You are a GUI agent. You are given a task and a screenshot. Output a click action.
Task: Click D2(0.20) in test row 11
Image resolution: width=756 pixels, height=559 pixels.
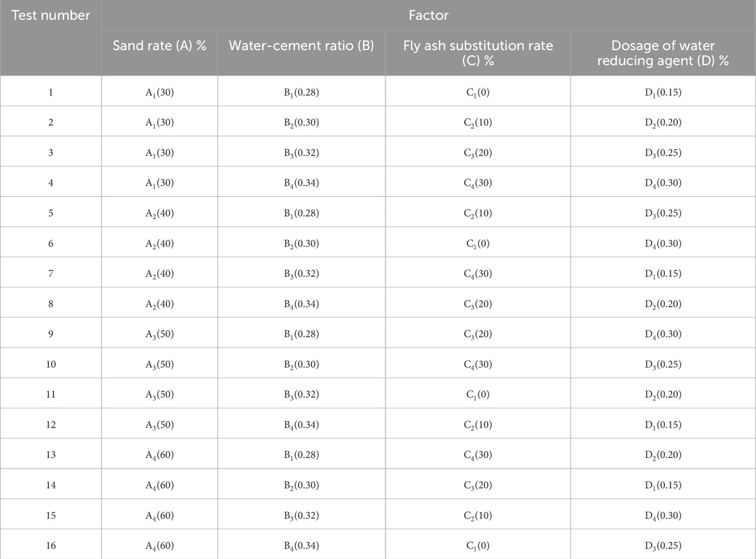663,394
